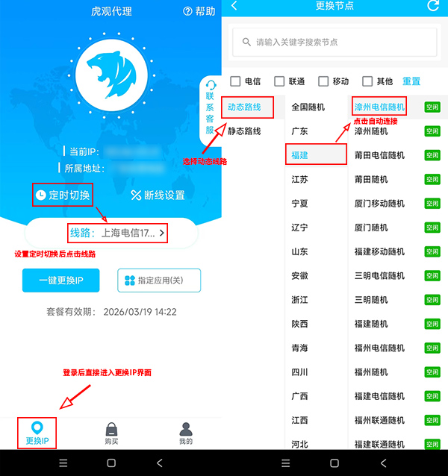Select 陕西 province

point(299,324)
